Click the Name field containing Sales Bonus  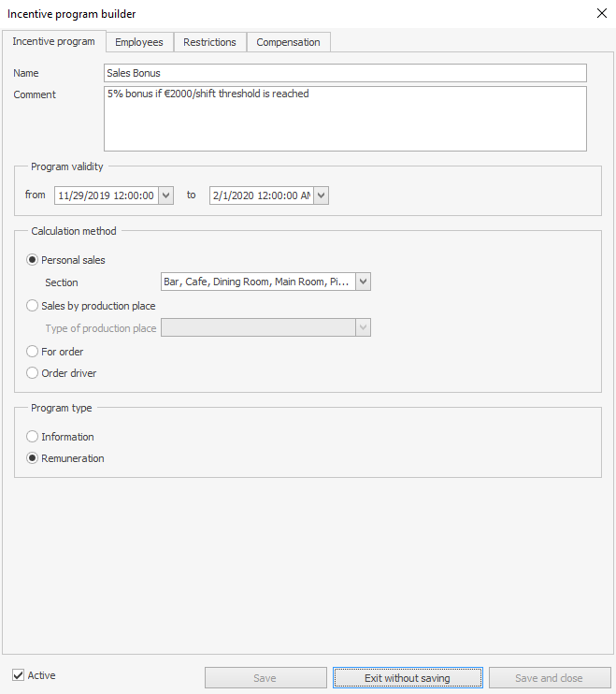tap(344, 73)
